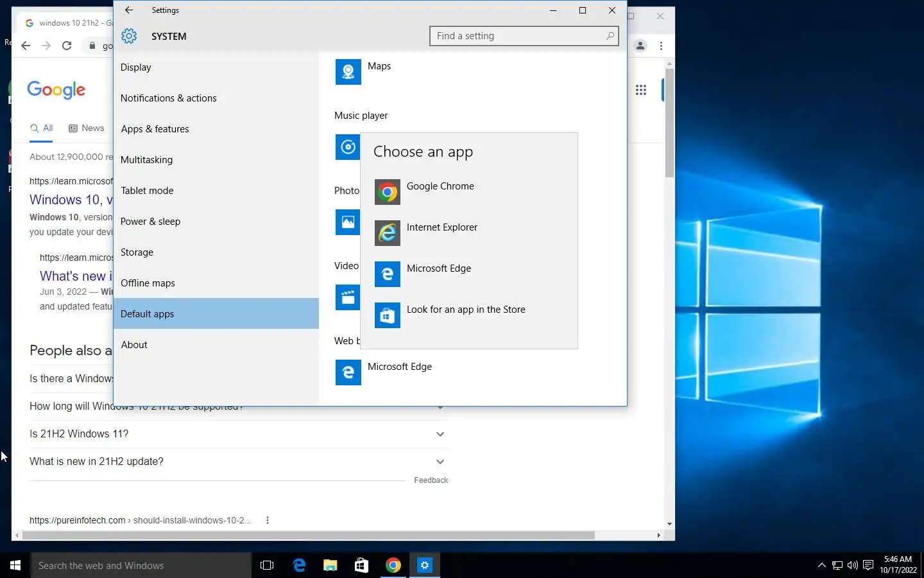The height and width of the screenshot is (578, 924).
Task: Reload the page in Chrome
Action: pyautogui.click(x=67, y=46)
